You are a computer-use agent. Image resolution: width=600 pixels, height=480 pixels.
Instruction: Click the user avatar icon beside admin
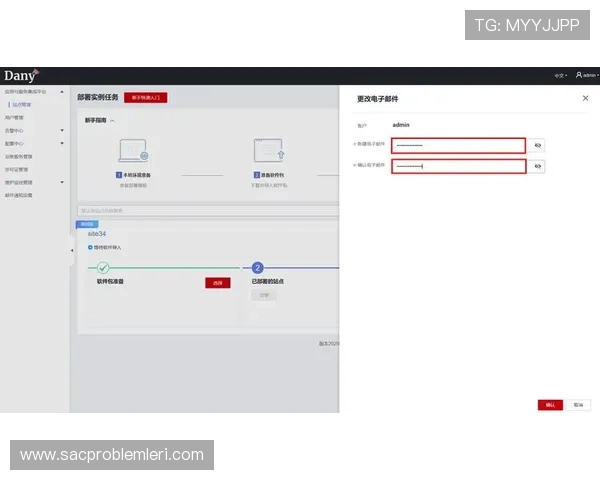click(x=579, y=75)
